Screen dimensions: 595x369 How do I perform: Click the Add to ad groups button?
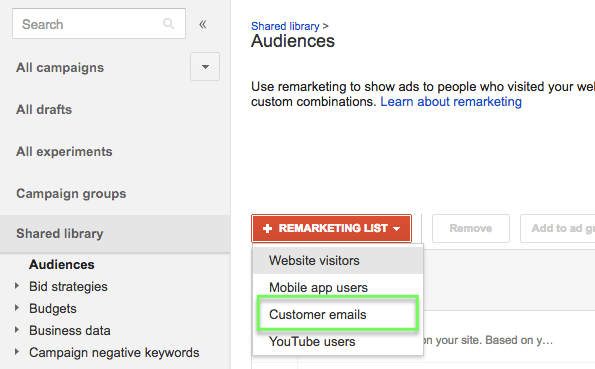pyautogui.click(x=558, y=228)
